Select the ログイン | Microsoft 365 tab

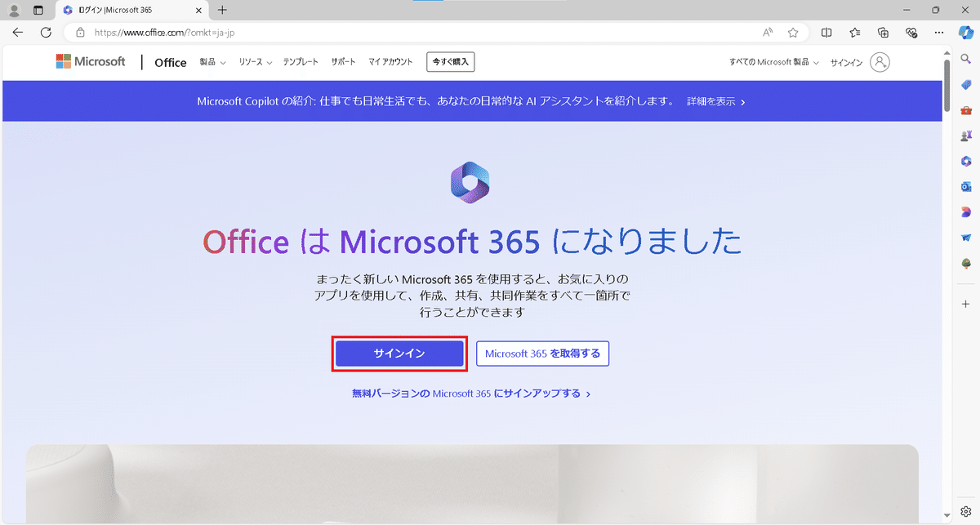coord(132,10)
